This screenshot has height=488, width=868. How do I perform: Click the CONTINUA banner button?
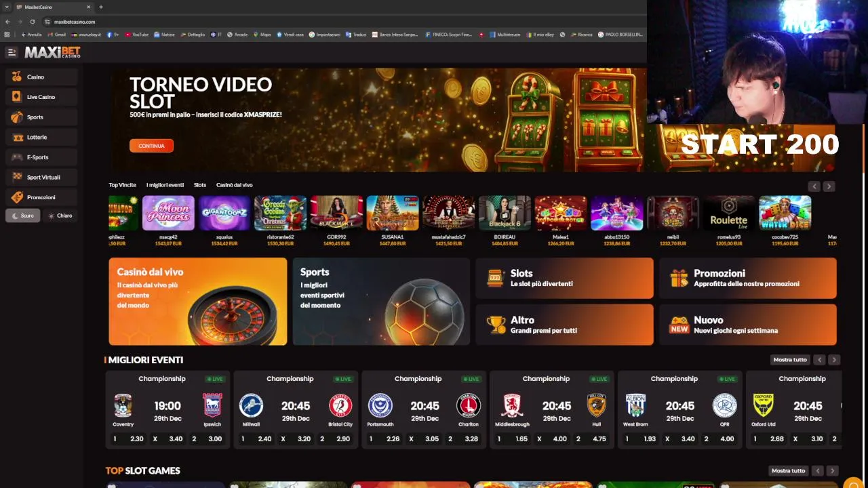151,146
